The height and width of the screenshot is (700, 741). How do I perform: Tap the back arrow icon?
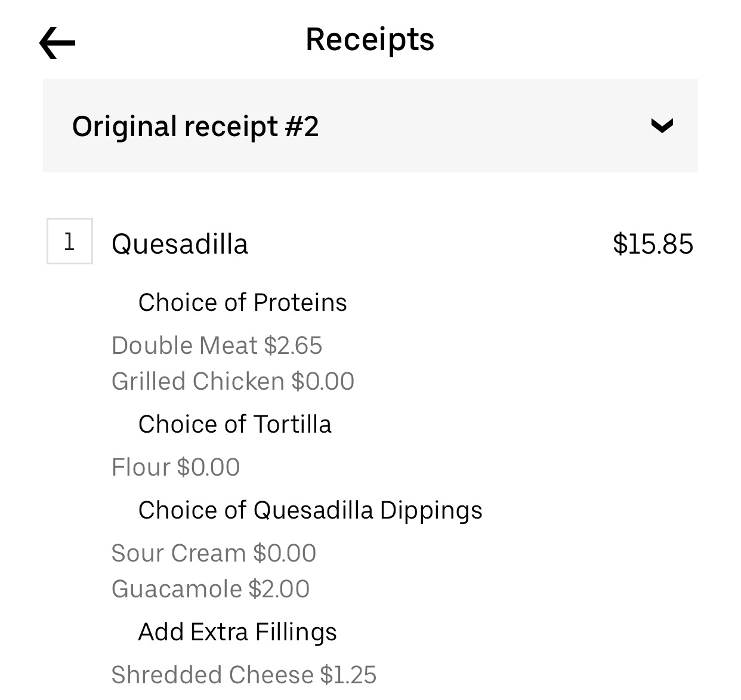pos(57,42)
